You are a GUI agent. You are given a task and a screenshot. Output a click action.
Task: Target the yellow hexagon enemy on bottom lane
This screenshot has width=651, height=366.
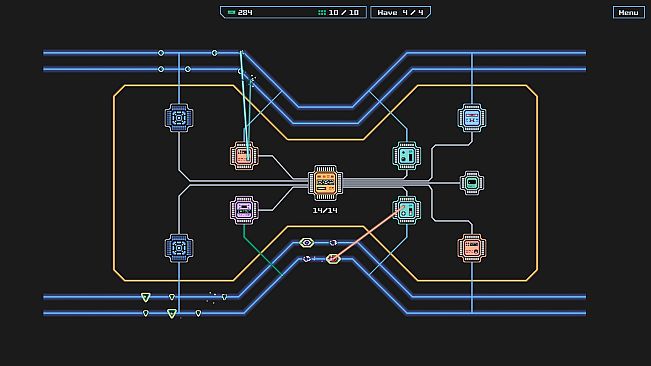(307, 243)
